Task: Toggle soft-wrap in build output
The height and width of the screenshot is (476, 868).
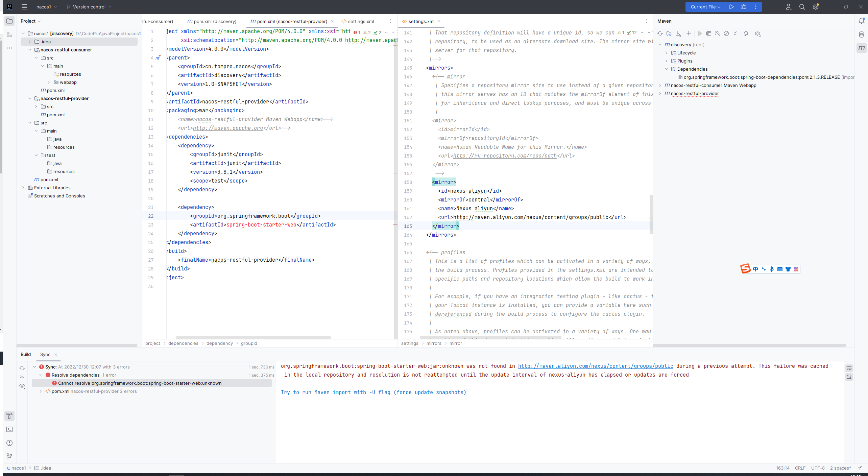Action: point(849,368)
